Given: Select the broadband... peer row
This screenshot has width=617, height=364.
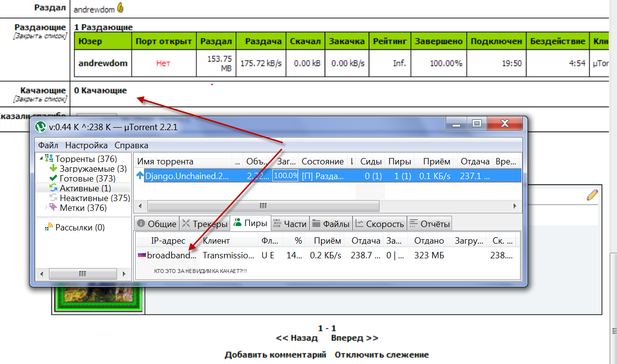Looking at the screenshot, I should click(x=327, y=255).
